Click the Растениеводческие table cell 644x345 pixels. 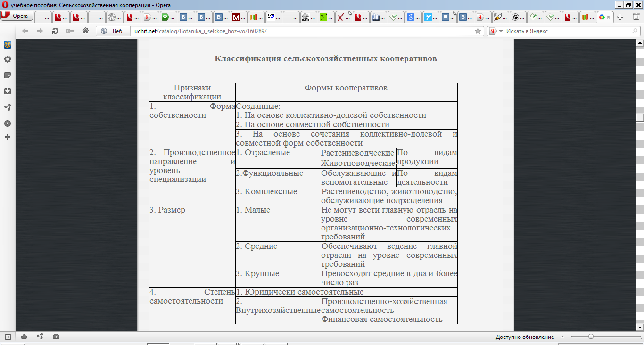click(358, 153)
